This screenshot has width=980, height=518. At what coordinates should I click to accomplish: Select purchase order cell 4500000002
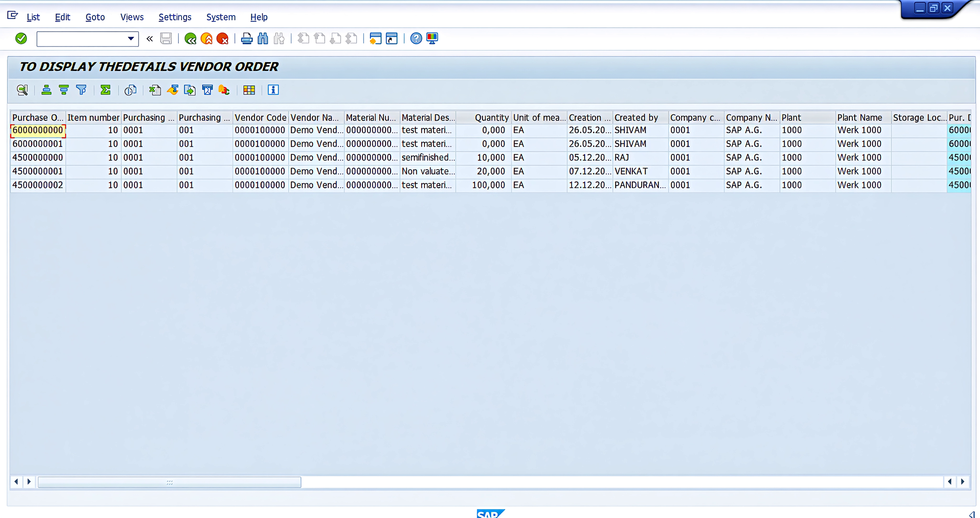pos(38,185)
